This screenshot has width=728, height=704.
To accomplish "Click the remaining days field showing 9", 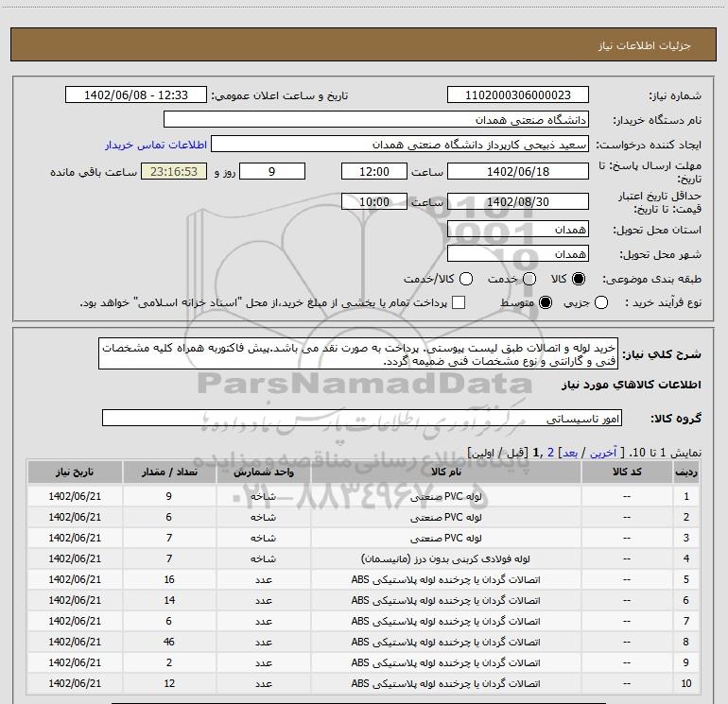I will pyautogui.click(x=272, y=171).
